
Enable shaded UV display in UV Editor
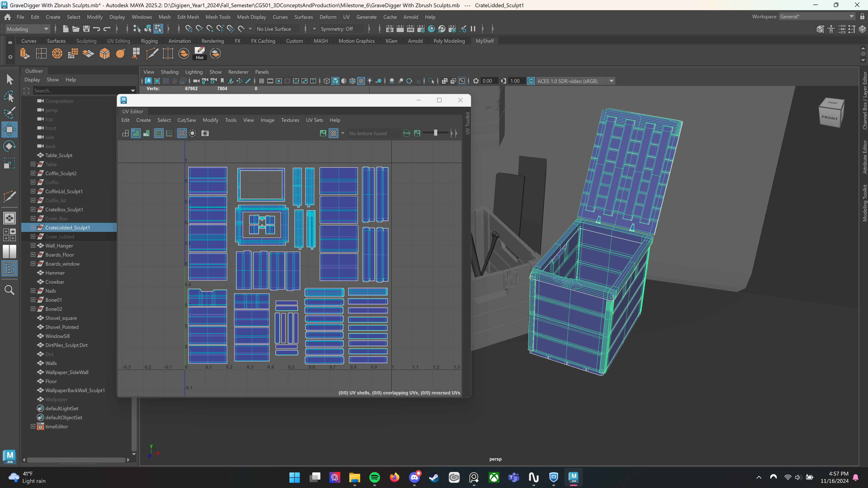click(136, 133)
